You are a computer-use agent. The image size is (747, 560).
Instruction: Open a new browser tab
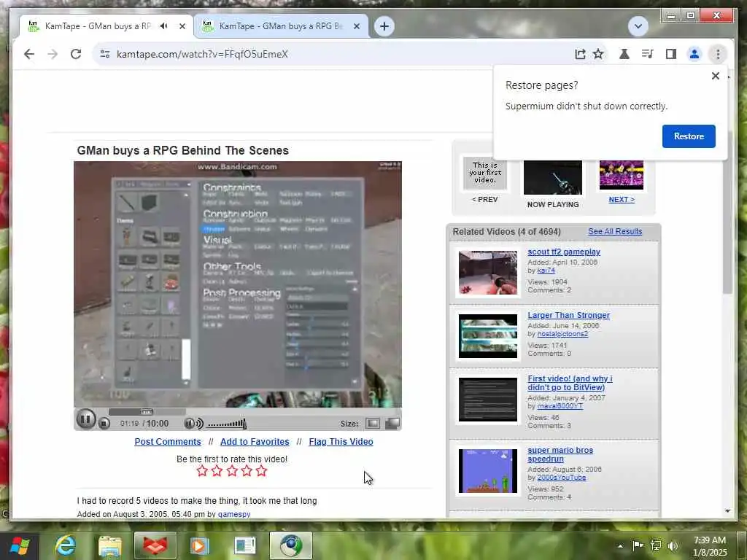pos(384,26)
